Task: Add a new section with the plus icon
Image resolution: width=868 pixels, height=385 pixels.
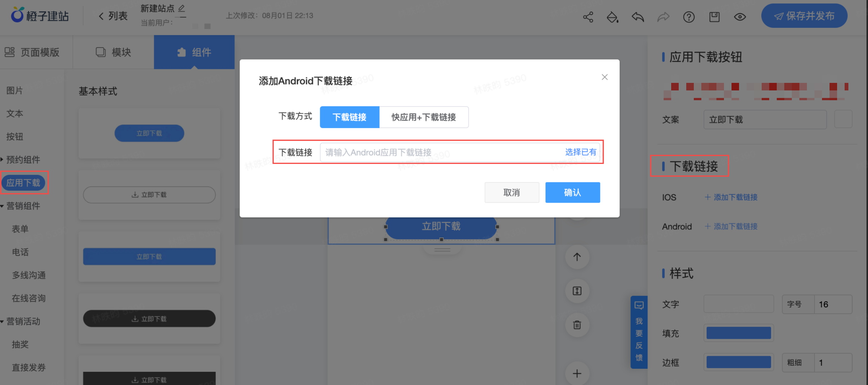Action: click(577, 373)
